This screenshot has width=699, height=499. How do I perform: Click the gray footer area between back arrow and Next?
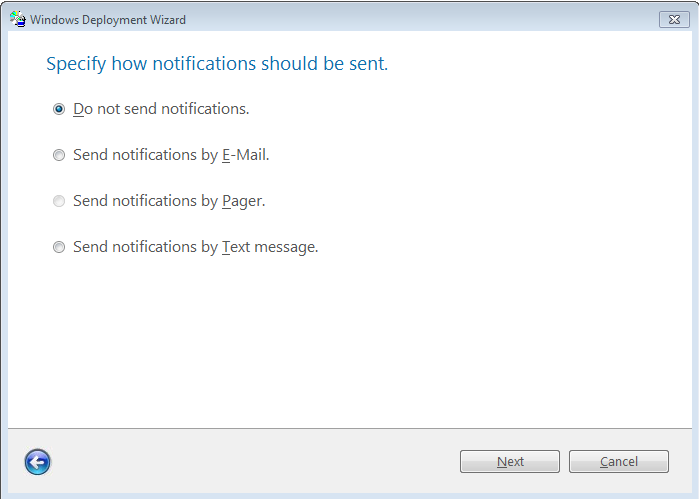click(x=255, y=462)
